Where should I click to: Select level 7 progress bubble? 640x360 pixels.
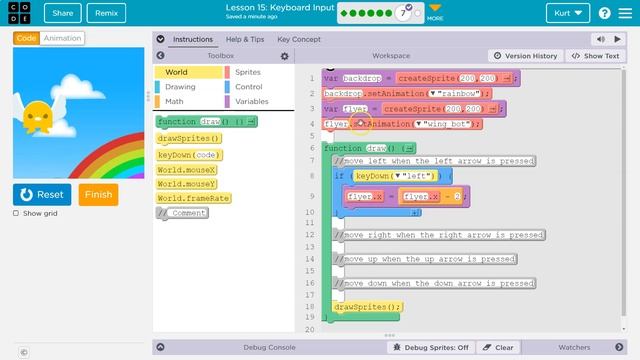coord(403,13)
